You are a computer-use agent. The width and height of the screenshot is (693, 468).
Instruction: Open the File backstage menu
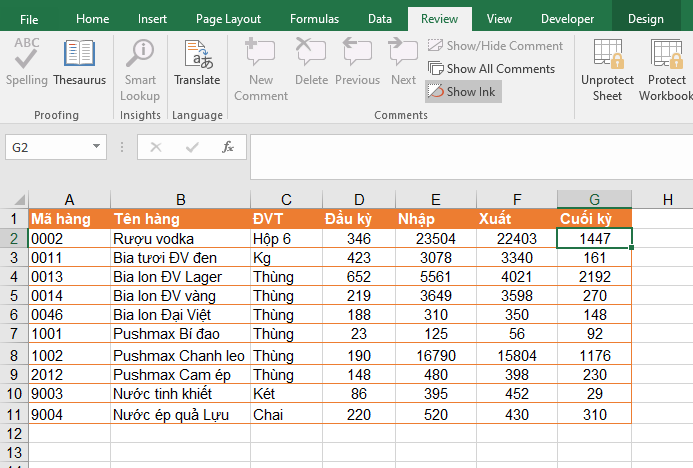[x=29, y=19]
